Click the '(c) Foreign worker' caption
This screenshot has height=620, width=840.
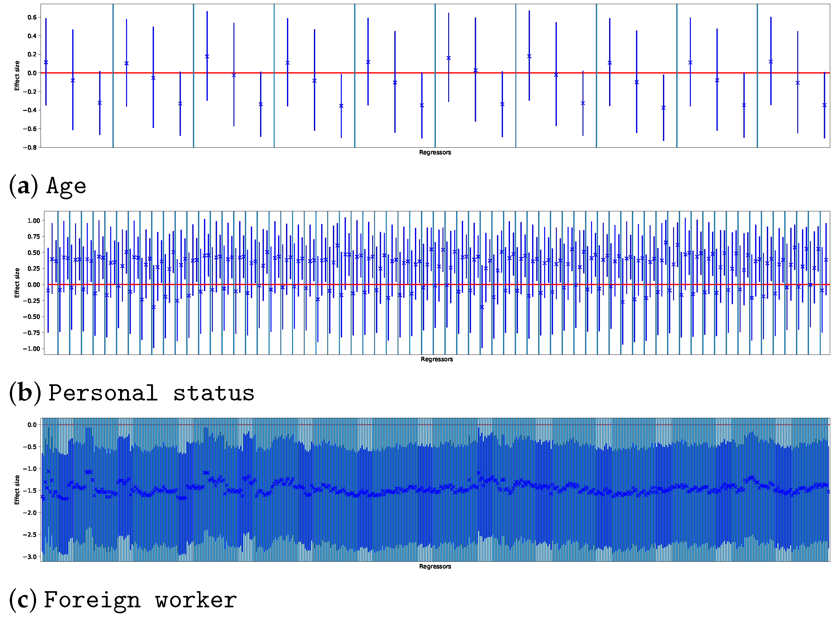click(x=123, y=600)
